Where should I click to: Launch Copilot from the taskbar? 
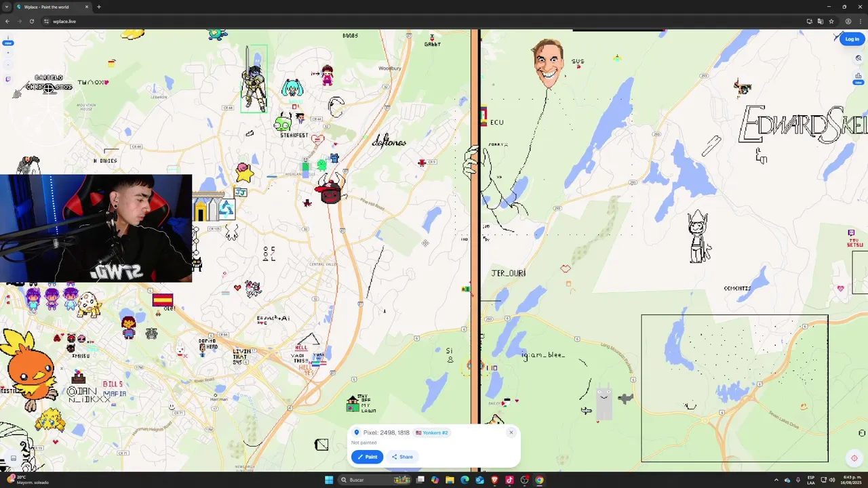click(x=435, y=480)
